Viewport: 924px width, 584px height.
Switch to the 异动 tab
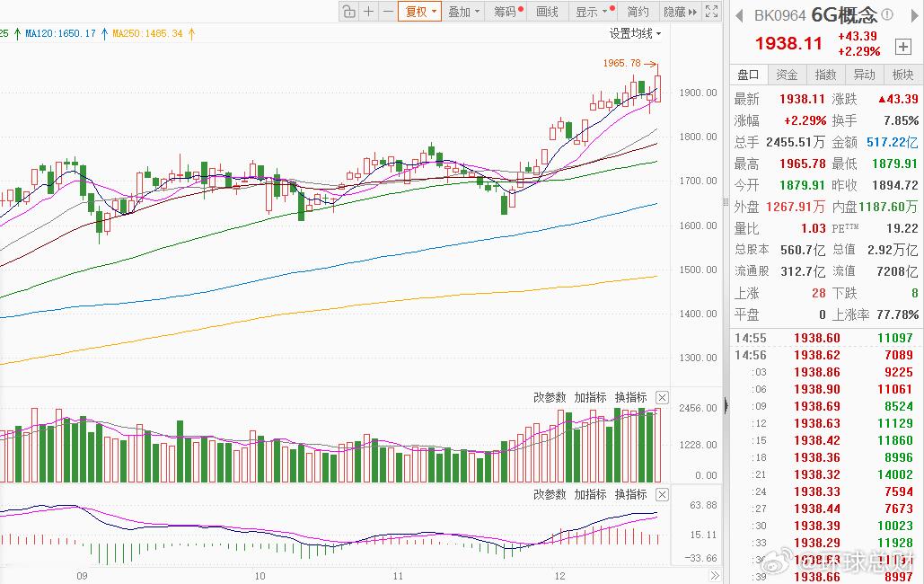(865, 75)
